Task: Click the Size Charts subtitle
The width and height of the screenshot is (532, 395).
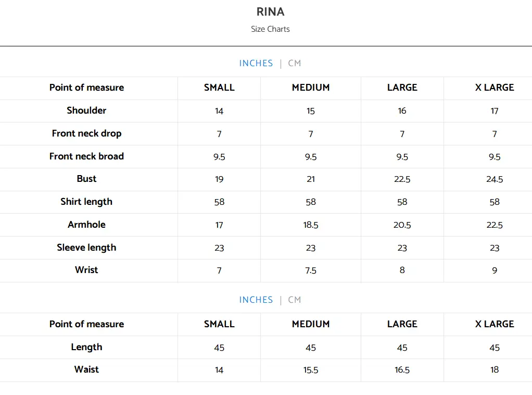Action: pos(270,29)
